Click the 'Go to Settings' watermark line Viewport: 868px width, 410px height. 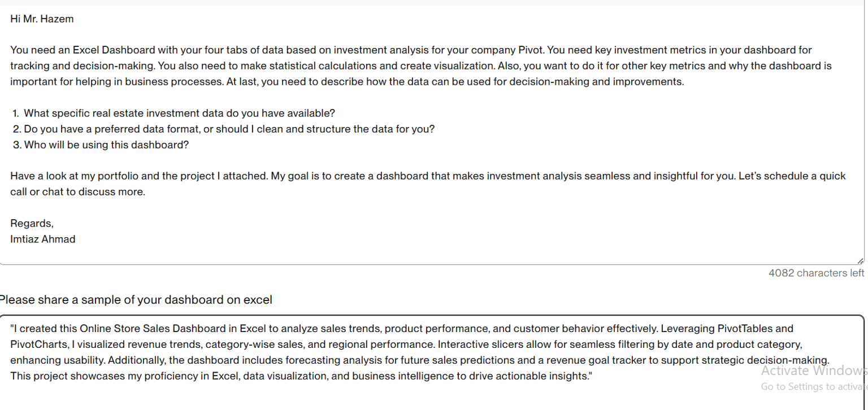tap(814, 387)
